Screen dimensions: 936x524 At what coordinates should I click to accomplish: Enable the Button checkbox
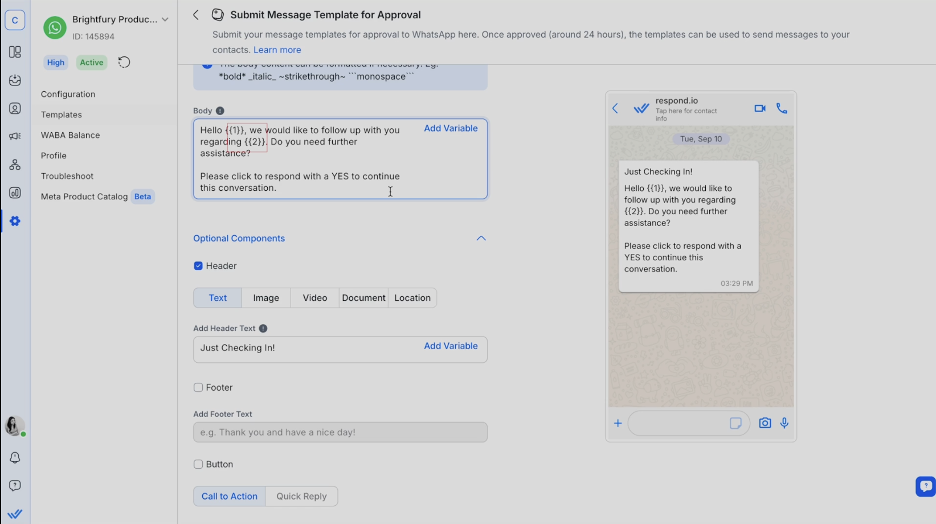coord(198,464)
